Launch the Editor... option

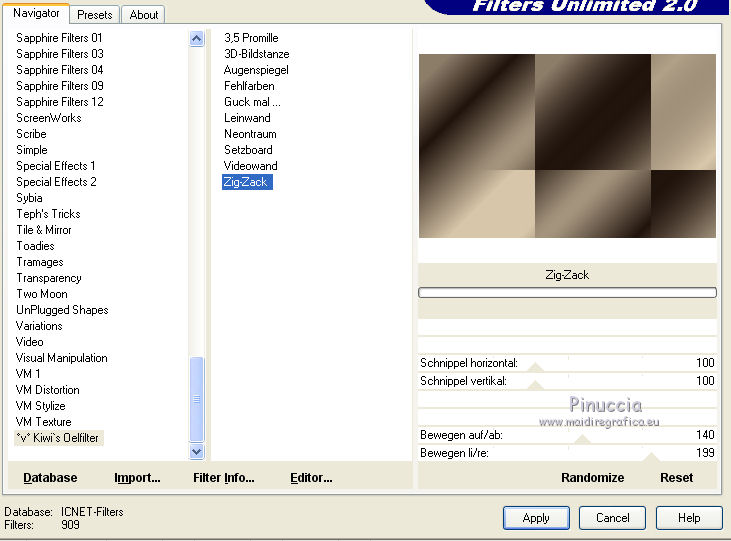pyautogui.click(x=311, y=478)
